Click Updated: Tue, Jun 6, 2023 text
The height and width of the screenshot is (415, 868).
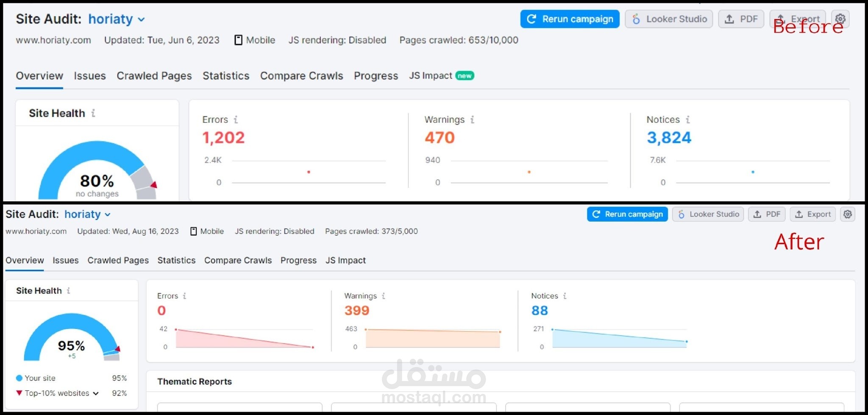162,40
